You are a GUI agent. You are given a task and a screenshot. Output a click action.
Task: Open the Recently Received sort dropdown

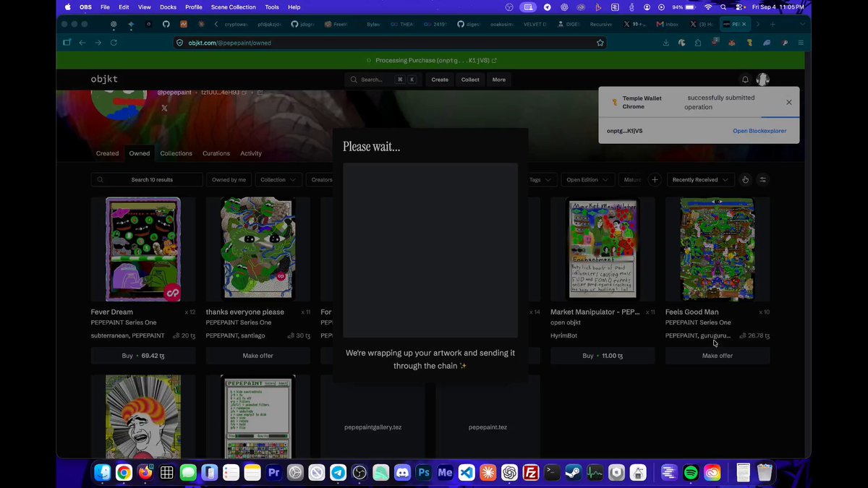pos(700,179)
